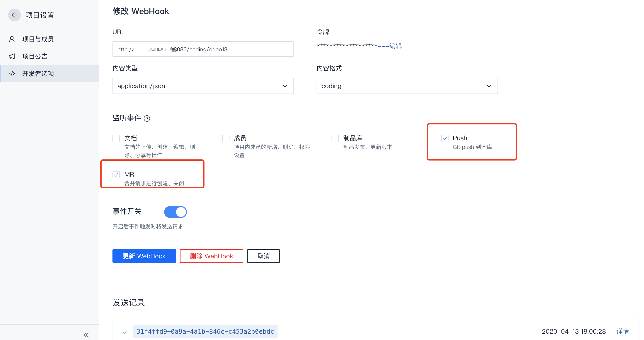The width and height of the screenshot is (644, 340).
Task: Click inside the URL input field
Action: [x=203, y=49]
